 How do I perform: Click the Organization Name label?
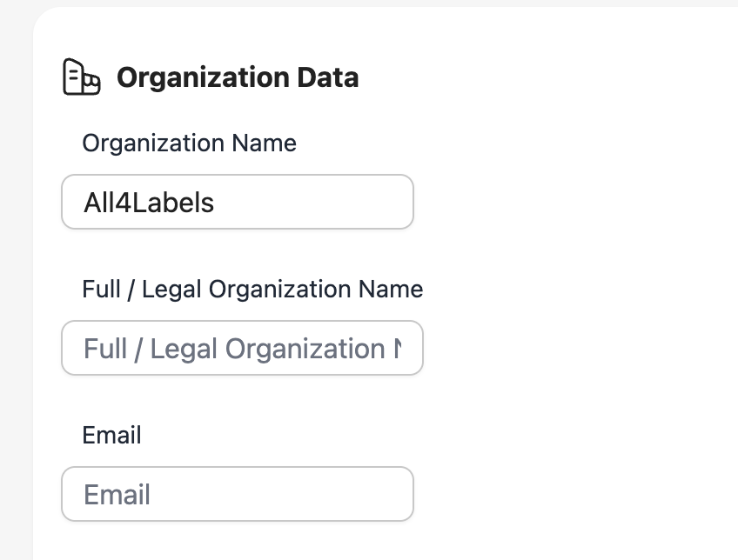[189, 143]
